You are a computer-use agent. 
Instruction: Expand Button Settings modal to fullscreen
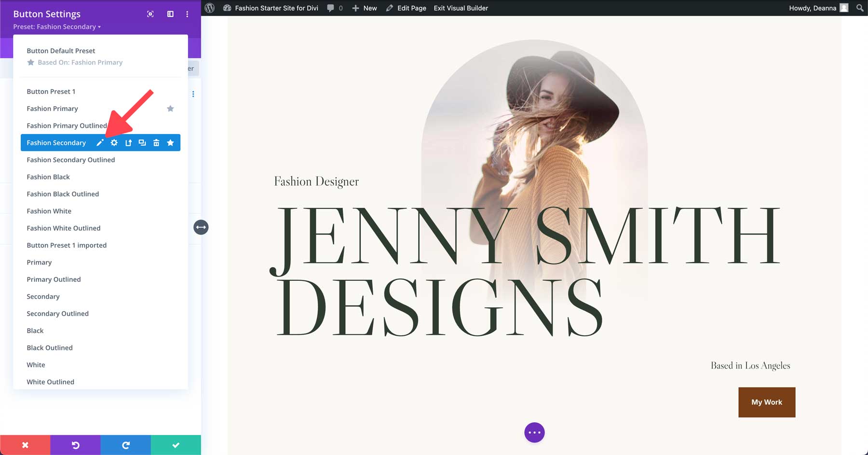point(150,14)
